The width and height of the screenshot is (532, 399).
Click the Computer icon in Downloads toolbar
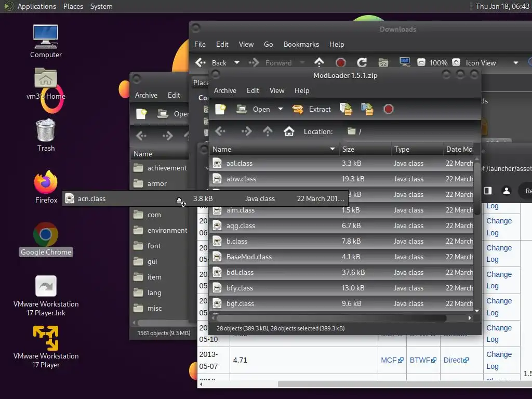404,62
